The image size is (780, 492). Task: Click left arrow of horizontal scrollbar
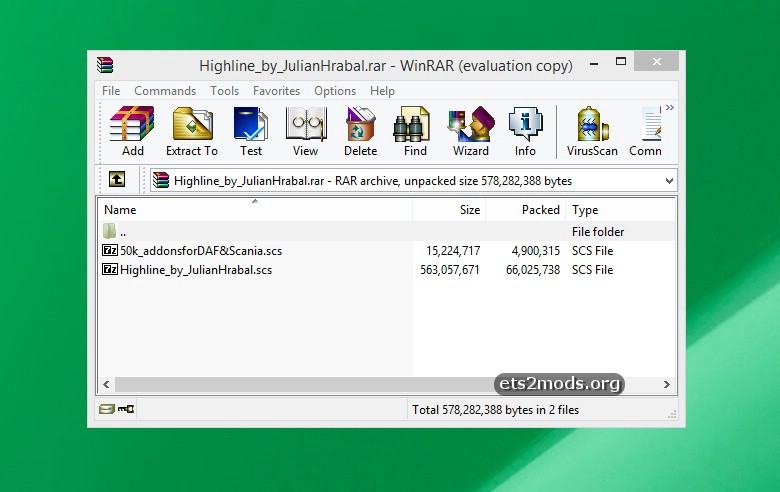[x=106, y=384]
